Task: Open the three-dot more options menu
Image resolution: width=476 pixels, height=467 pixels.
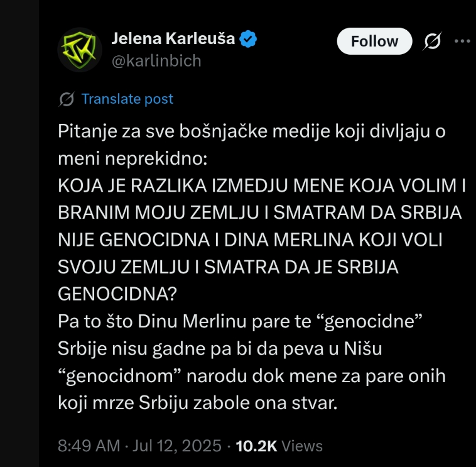Action: tap(462, 41)
